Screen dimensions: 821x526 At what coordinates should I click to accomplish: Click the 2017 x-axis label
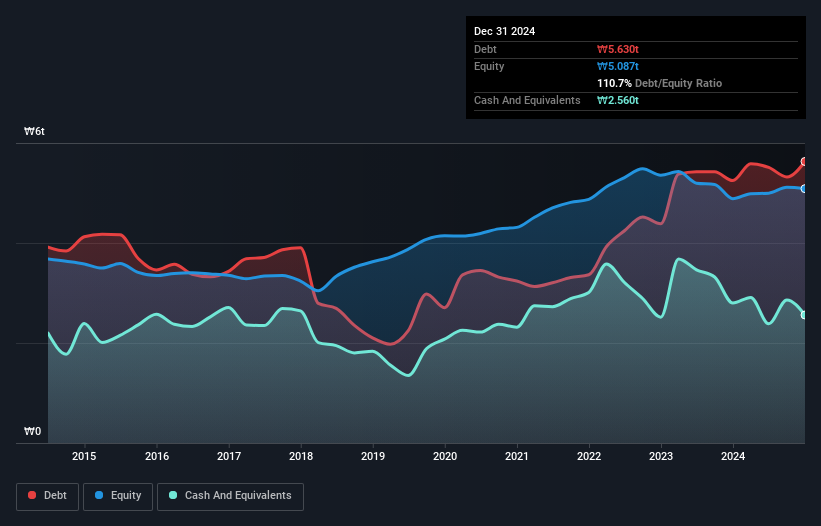pos(229,456)
